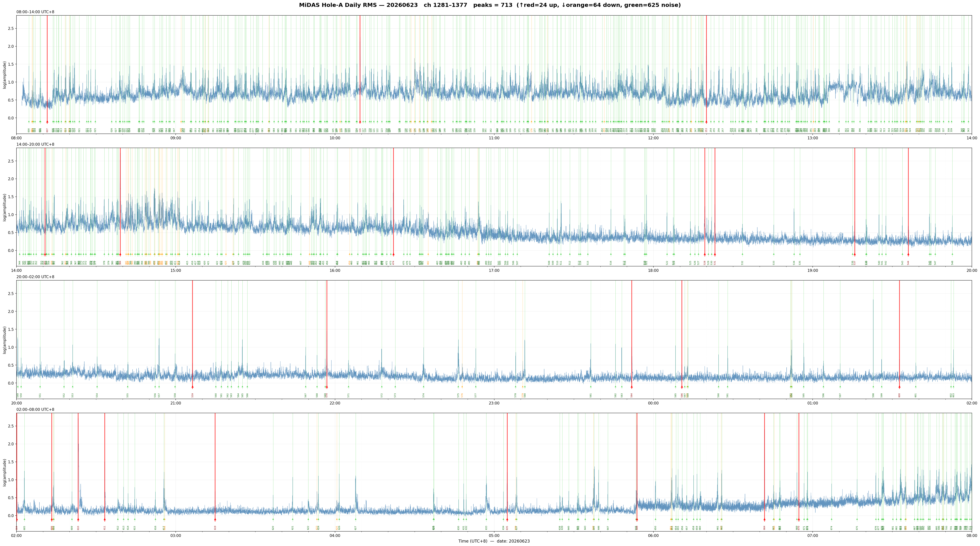Click the 13:00 time tick label
Screen dimensions: 980x546
tap(812, 138)
